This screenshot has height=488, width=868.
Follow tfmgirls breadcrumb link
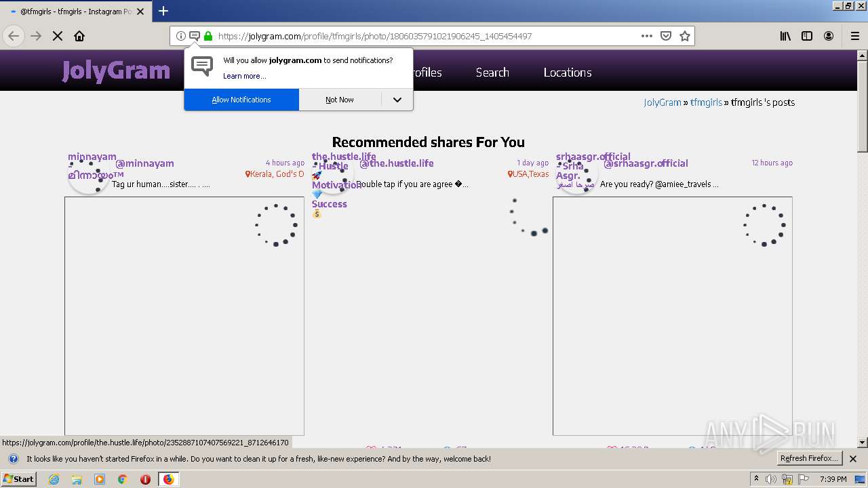[x=706, y=102]
